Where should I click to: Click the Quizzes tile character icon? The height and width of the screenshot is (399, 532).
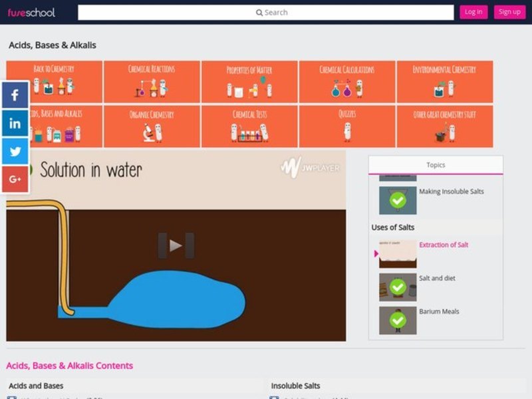coord(346,133)
